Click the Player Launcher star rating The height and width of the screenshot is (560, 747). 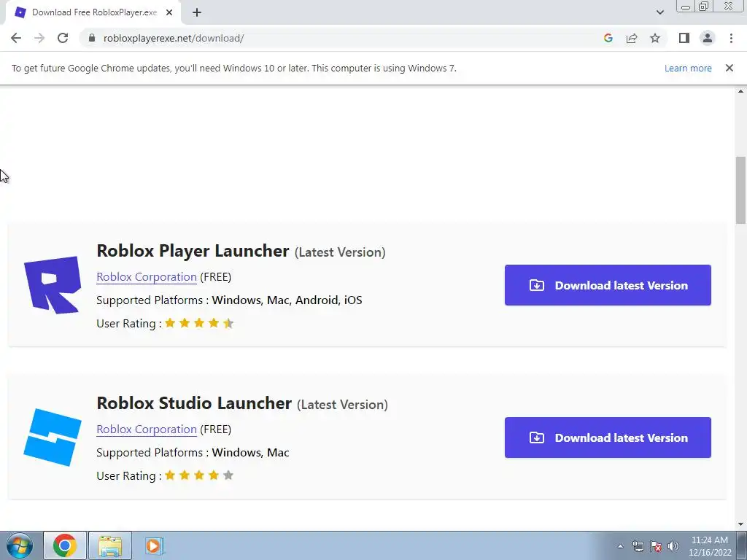click(x=199, y=323)
